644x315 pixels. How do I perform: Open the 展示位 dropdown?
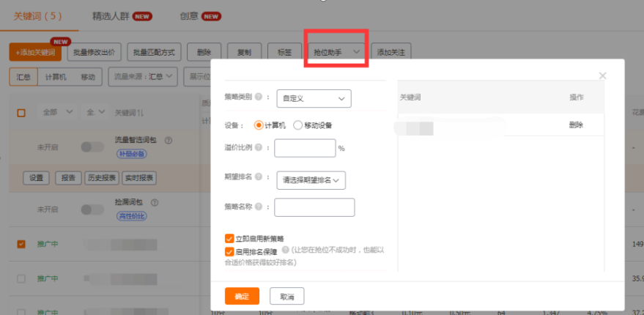click(198, 77)
